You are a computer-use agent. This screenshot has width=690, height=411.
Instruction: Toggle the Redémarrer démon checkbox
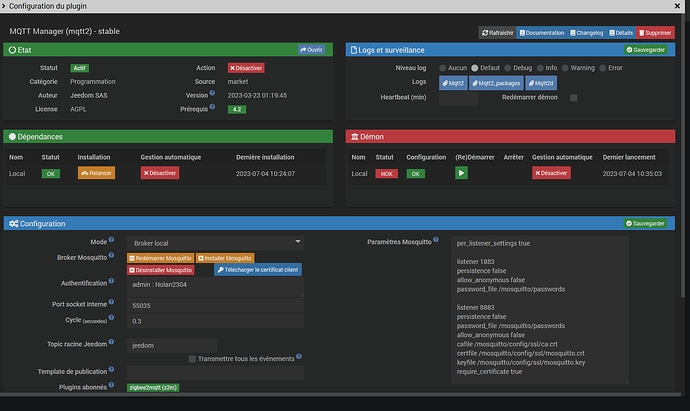(573, 98)
